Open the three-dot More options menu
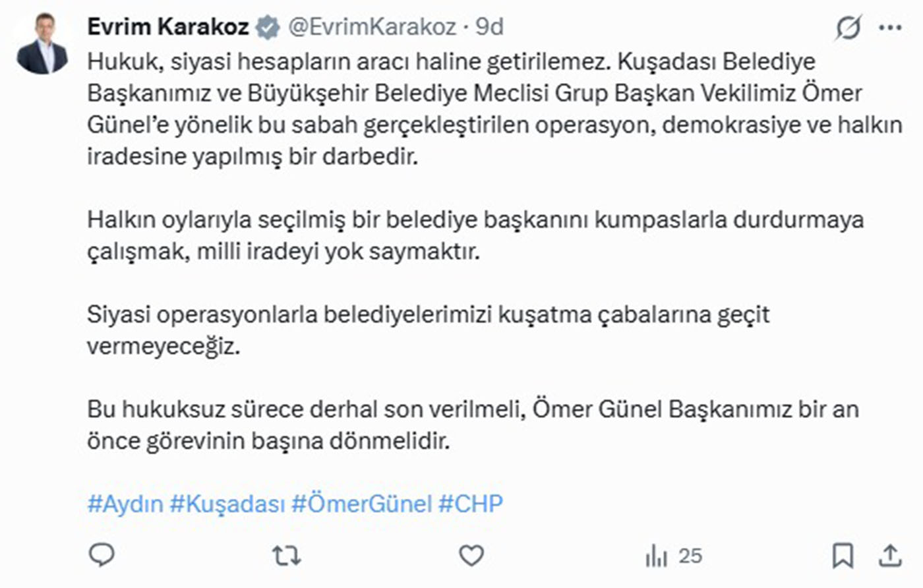The width and height of the screenshot is (923, 588). (890, 28)
